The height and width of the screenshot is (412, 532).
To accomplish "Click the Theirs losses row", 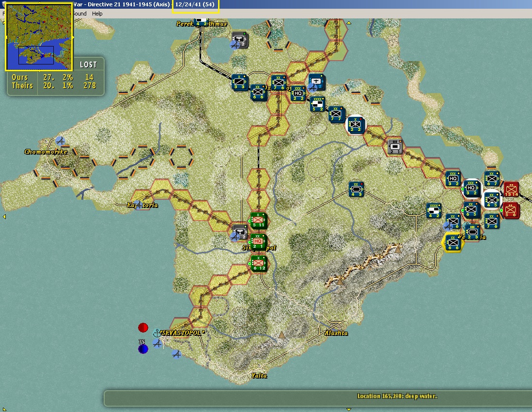I will tap(54, 85).
